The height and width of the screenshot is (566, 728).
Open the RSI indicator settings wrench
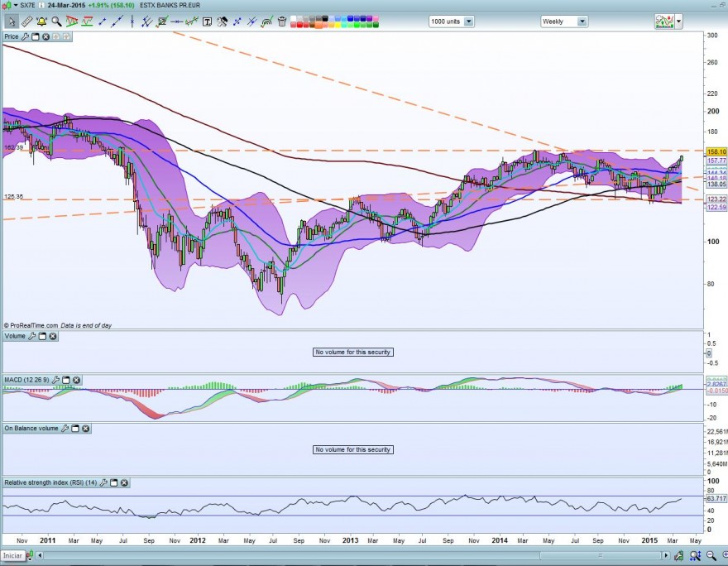[x=103, y=483]
